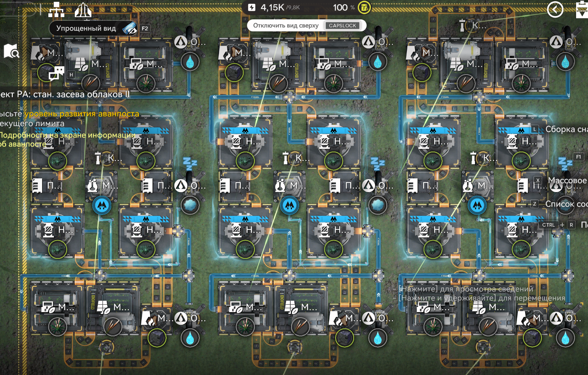588x375 pixels.
Task: Select the water drop icon in the top-left block
Action: pos(190,62)
